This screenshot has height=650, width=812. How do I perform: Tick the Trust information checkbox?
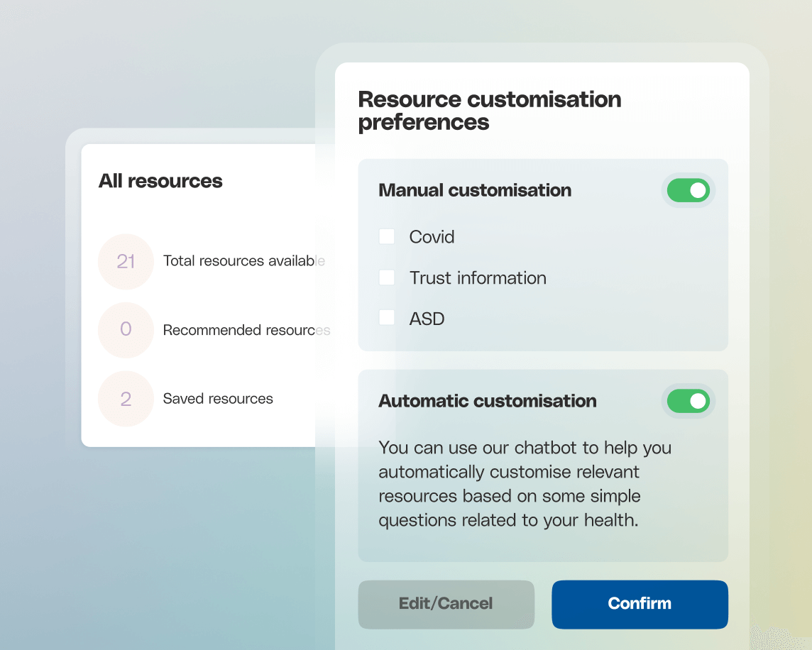[x=387, y=277]
